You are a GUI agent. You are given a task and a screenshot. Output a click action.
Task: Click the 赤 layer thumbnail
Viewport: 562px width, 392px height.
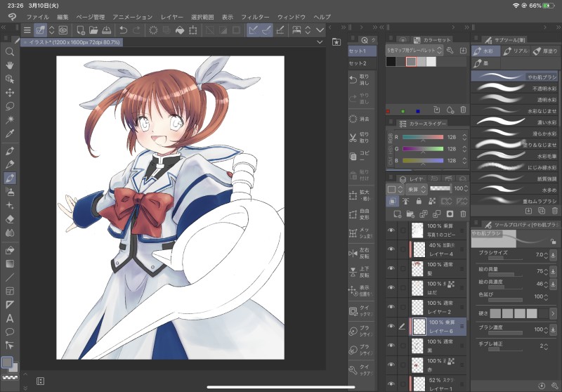click(x=417, y=365)
